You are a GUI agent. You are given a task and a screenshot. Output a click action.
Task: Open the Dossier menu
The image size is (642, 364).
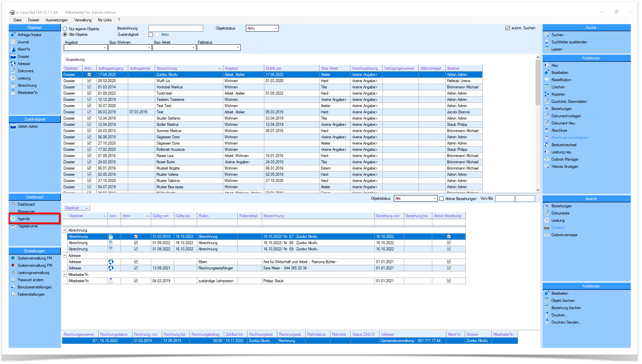click(34, 20)
